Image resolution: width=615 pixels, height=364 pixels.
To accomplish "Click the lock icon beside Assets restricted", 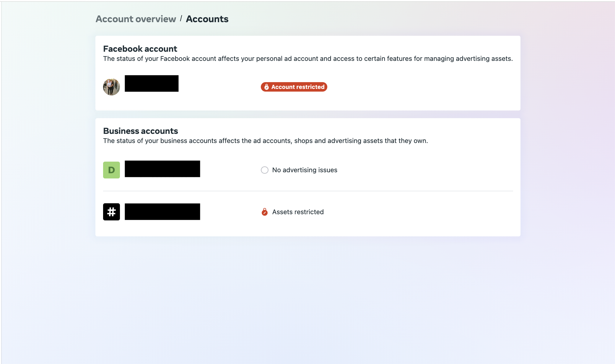I will click(x=265, y=212).
